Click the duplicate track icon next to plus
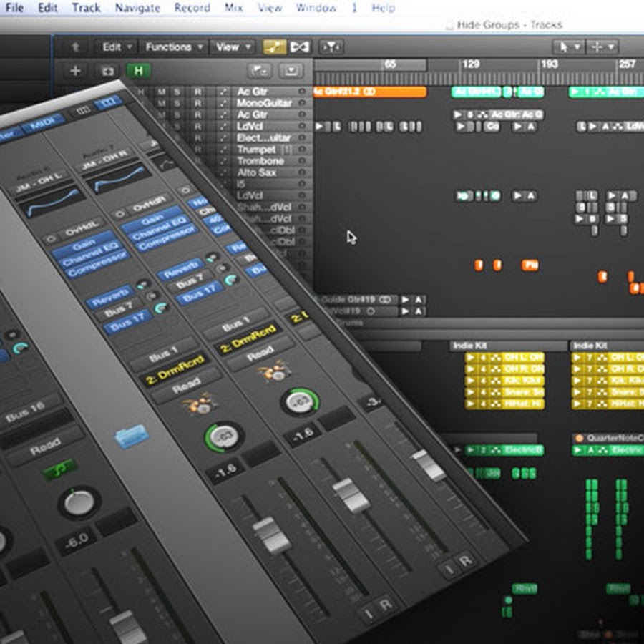The width and height of the screenshot is (644, 644). tap(107, 72)
